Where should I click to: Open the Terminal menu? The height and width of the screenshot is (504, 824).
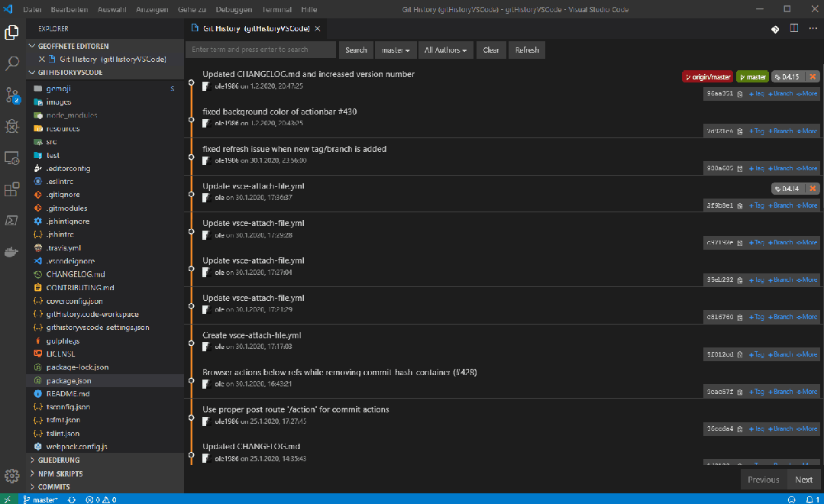(x=277, y=9)
